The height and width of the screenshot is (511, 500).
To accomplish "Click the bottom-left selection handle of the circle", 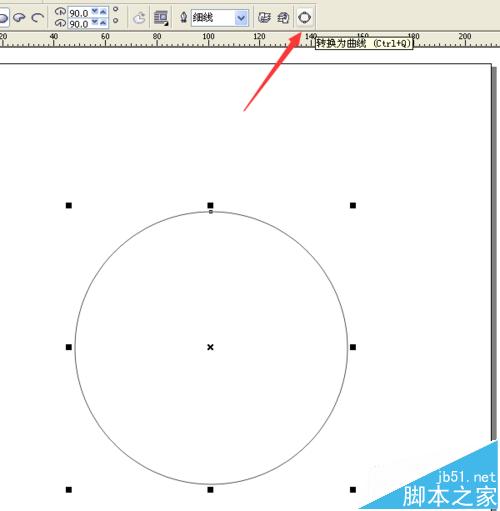I will tap(69, 490).
